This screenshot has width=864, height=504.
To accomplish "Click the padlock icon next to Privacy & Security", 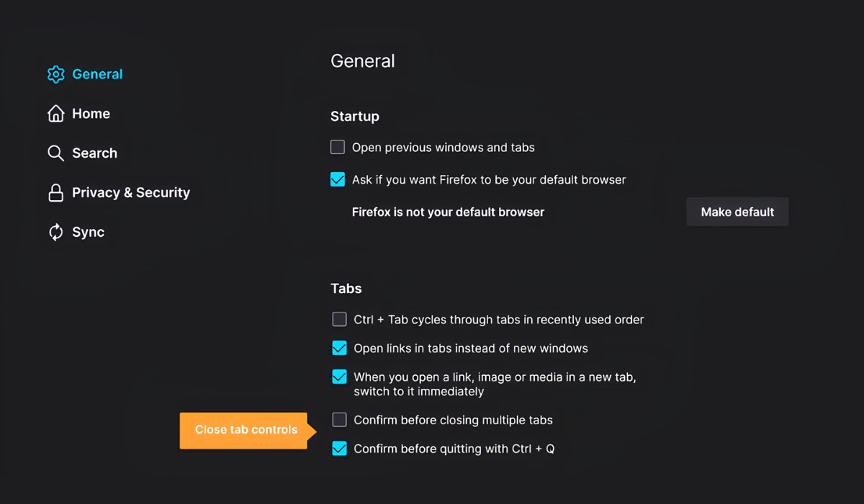I will coord(55,192).
